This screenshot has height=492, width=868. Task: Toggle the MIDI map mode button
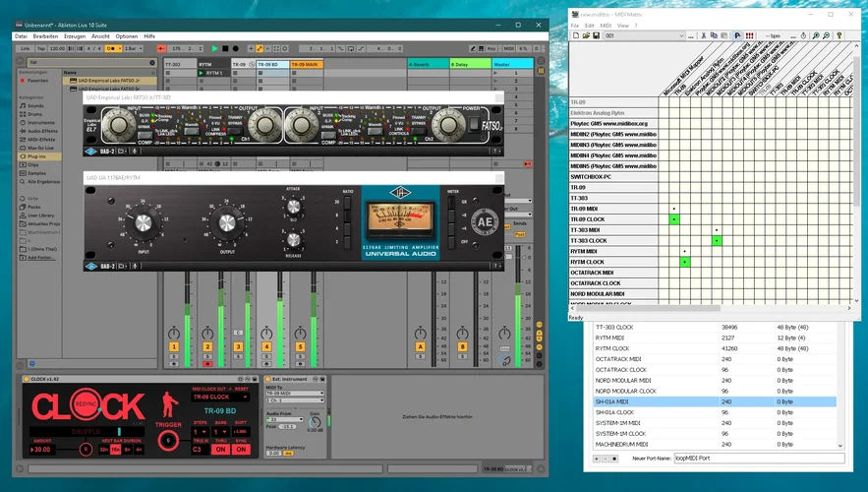pyautogui.click(x=508, y=49)
